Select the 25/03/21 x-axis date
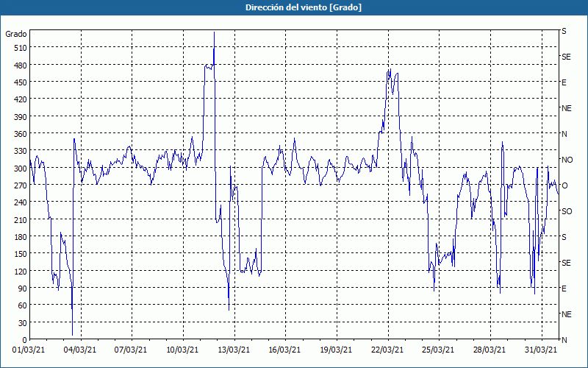Image resolution: width=588 pixels, height=368 pixels. [x=438, y=350]
